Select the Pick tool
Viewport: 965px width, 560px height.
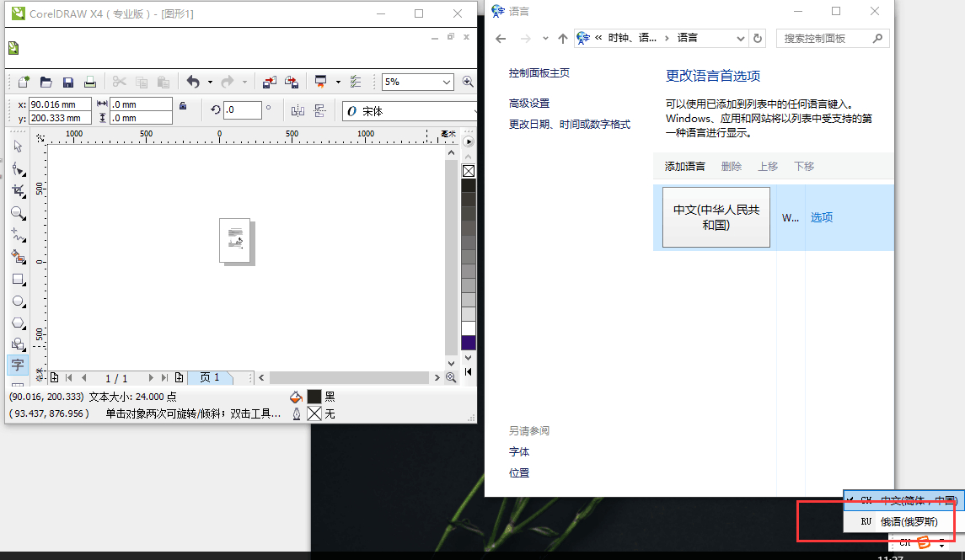pos(18,147)
